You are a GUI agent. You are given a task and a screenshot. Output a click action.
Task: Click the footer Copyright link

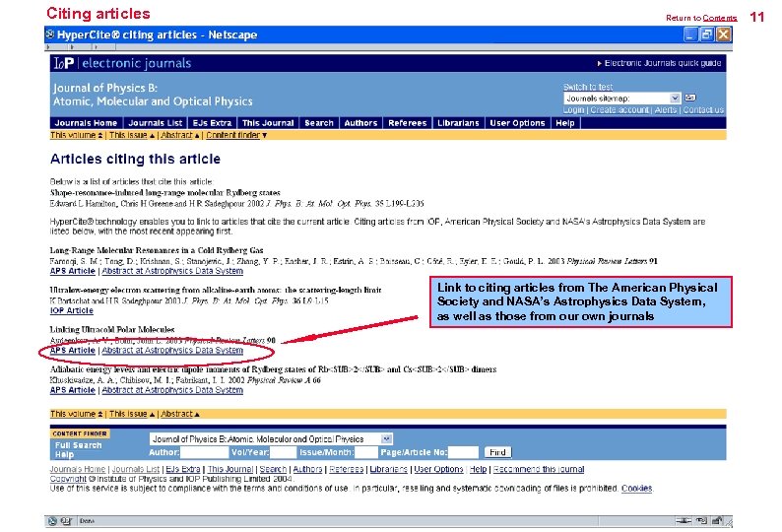tap(68, 479)
